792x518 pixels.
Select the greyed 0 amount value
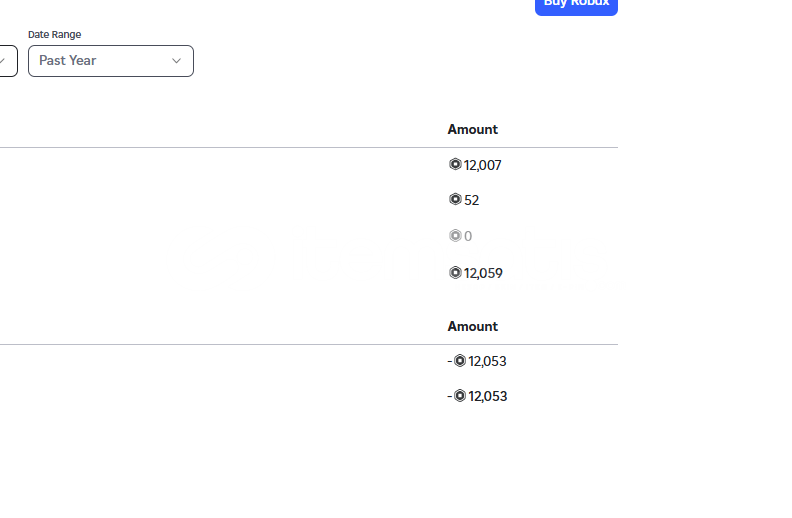pyautogui.click(x=468, y=236)
